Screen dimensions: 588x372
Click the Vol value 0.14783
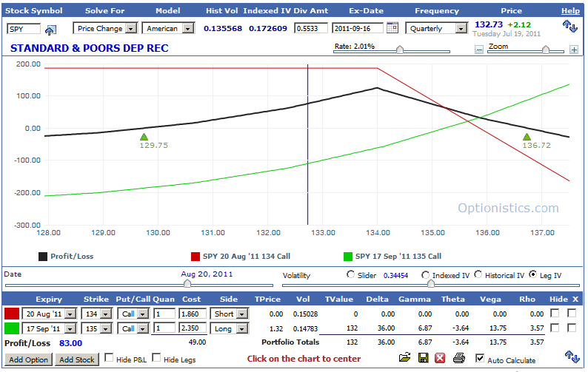305,329
